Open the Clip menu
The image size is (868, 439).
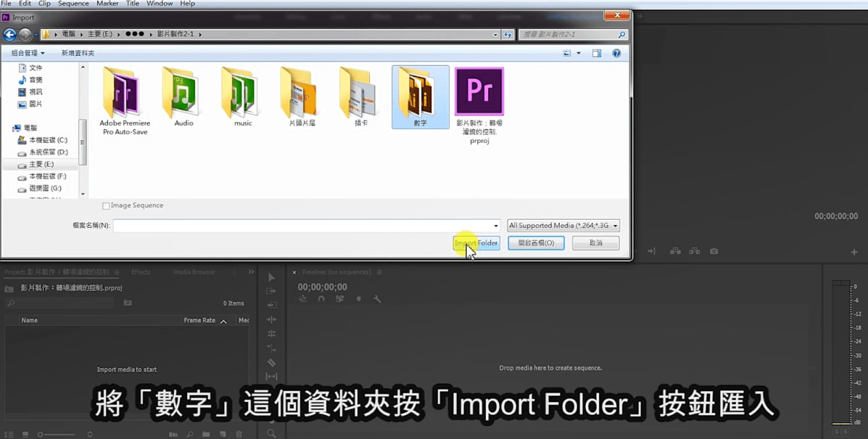(44, 4)
